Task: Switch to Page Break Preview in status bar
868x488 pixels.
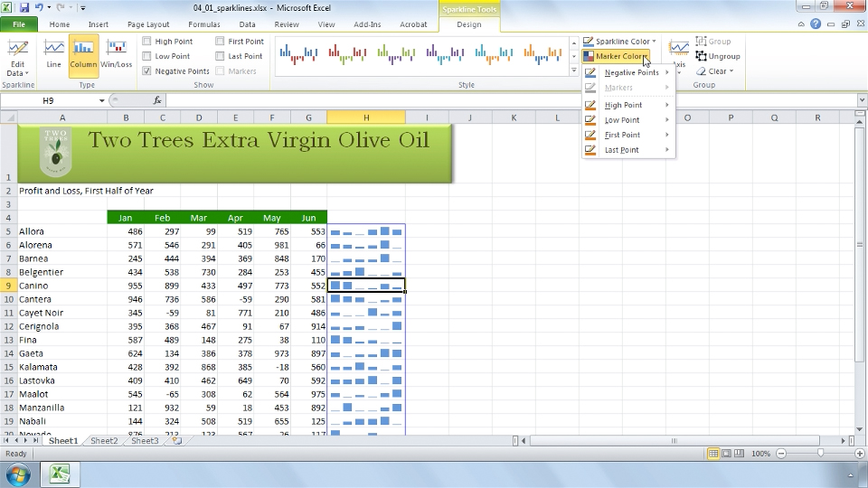Action: 739,454
